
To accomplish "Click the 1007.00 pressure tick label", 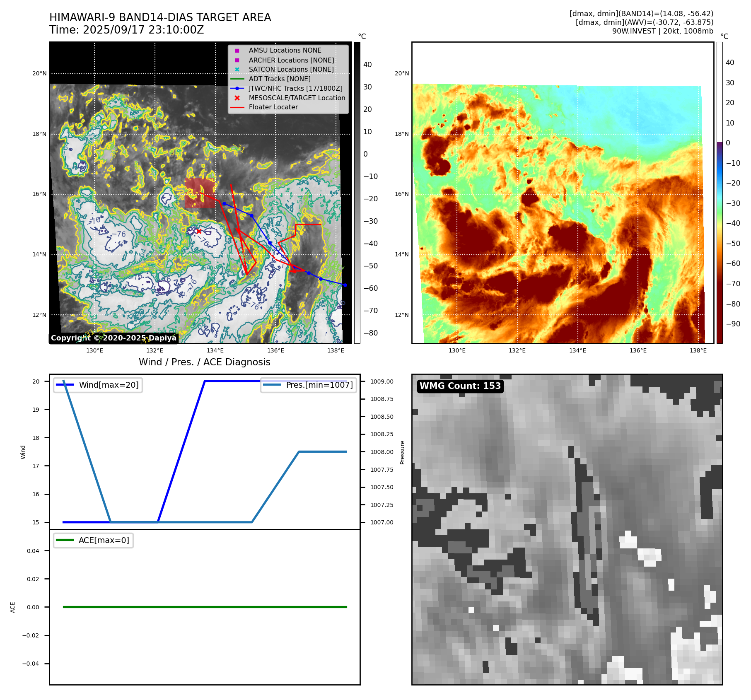I will (x=382, y=522).
